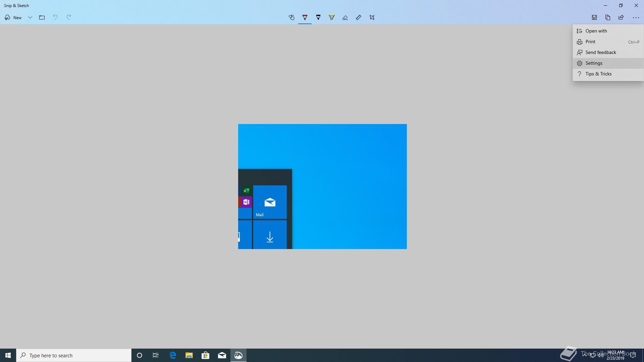The image size is (644, 362).
Task: Open file with the folder icon
Action: point(42,17)
